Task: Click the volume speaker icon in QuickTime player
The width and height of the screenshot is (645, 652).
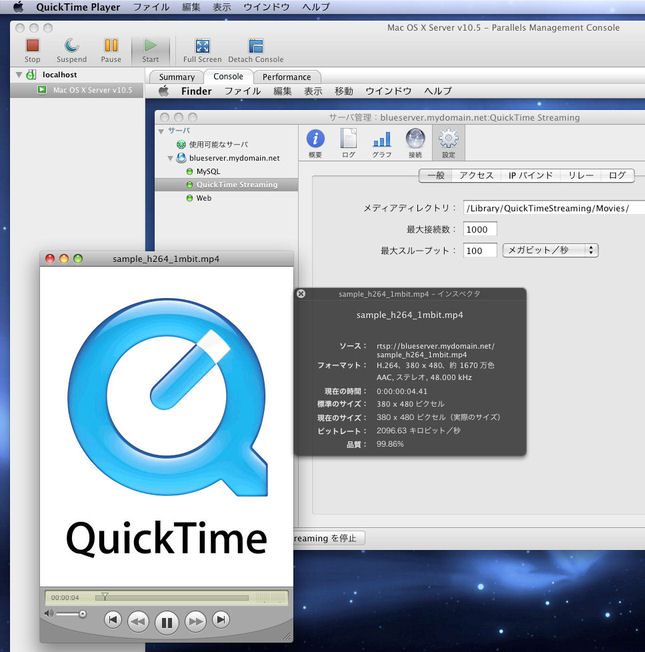Action: tap(49, 613)
